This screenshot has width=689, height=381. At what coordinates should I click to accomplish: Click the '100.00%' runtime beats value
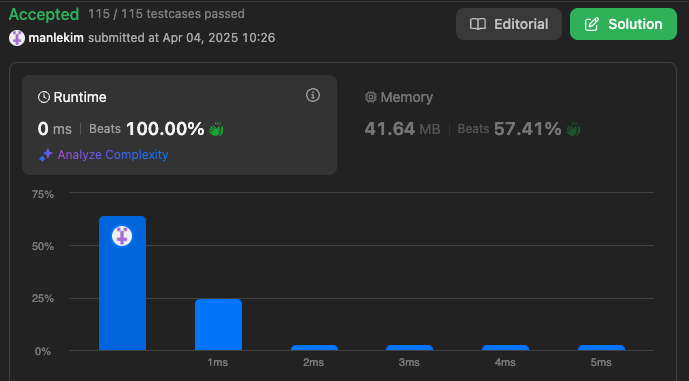165,129
